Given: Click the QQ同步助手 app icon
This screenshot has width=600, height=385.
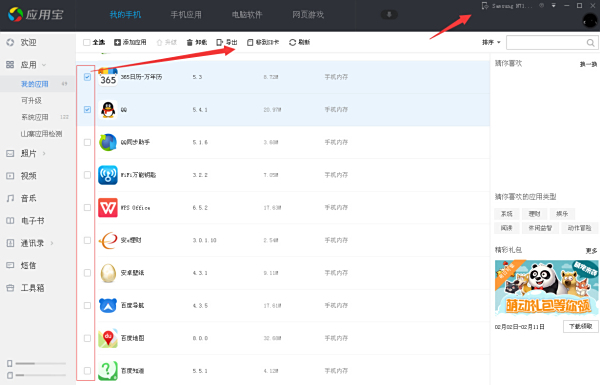Looking at the screenshot, I should pyautogui.click(x=108, y=142).
